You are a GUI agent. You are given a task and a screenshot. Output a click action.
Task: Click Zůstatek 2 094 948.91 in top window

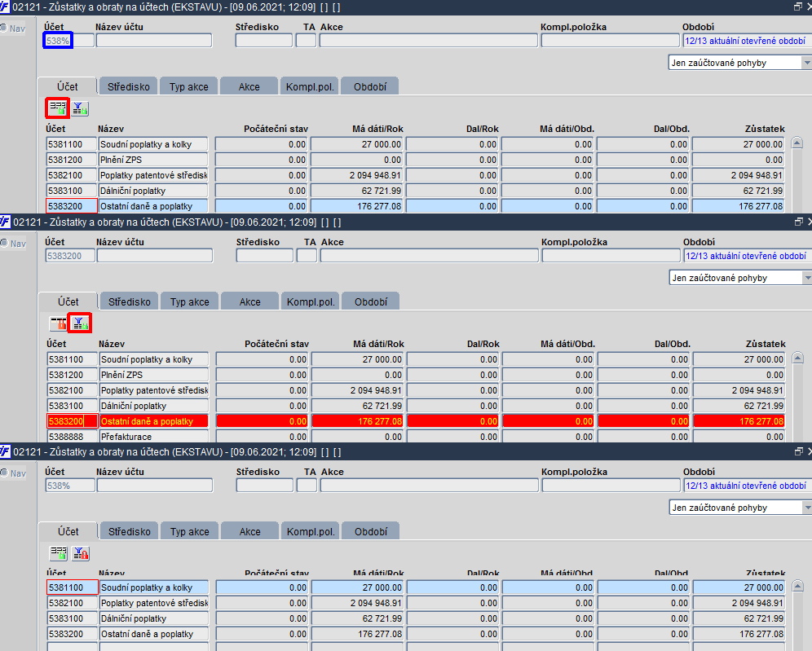pos(738,175)
